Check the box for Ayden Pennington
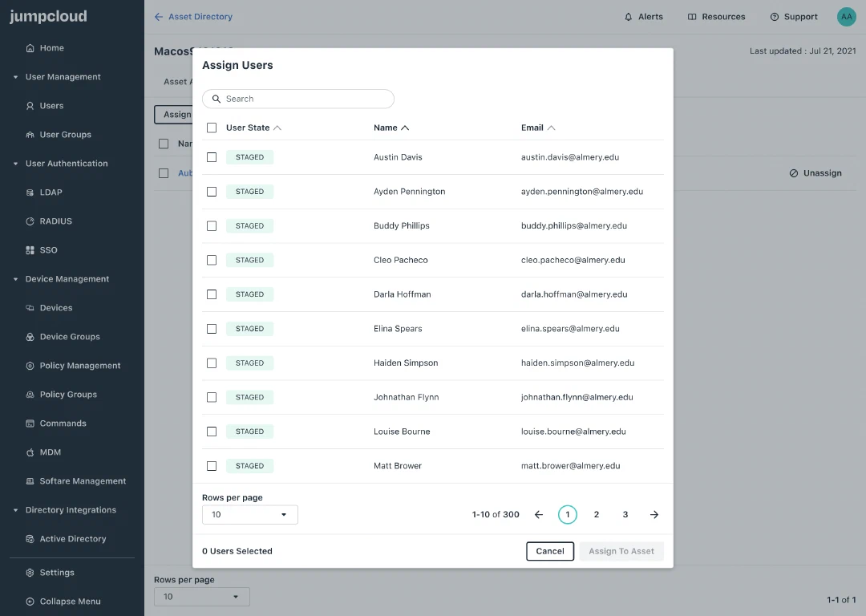 (212, 191)
